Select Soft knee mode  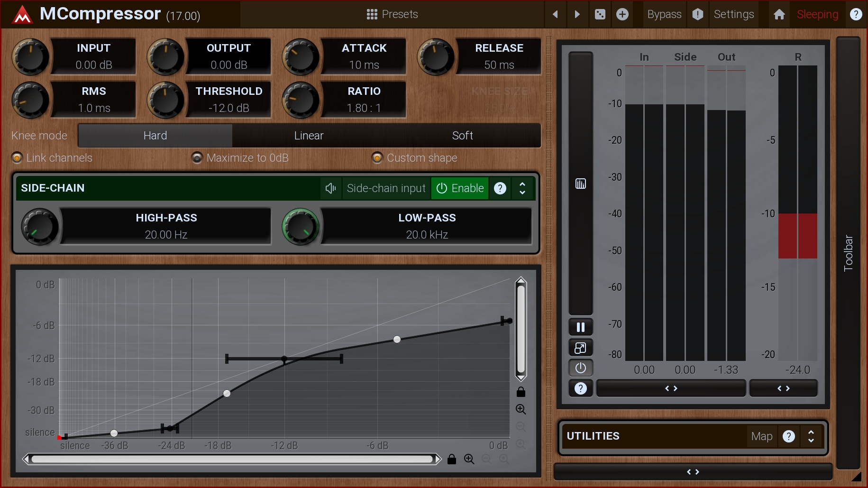tap(462, 136)
